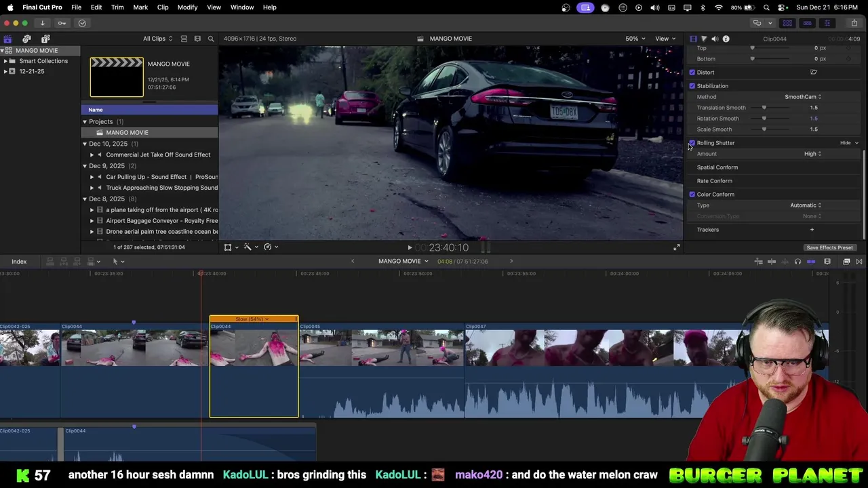Collapse the Dec 9, 2025 group
868x488 pixels.
[85, 166]
